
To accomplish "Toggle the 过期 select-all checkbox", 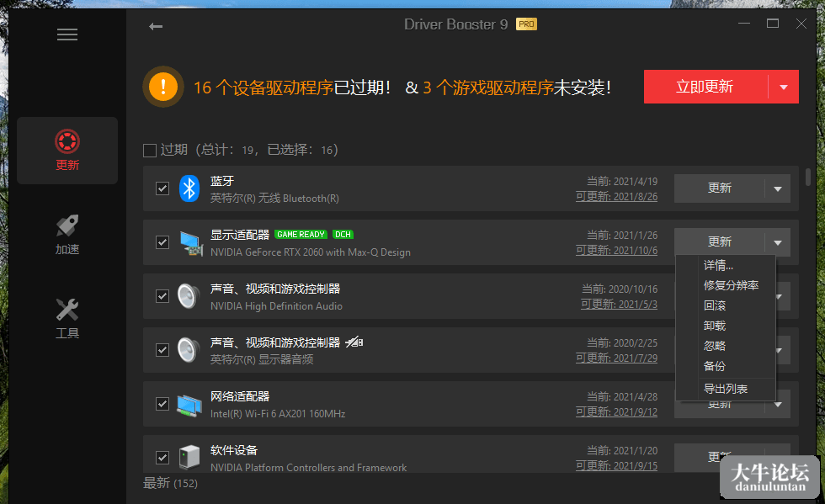I will click(x=150, y=151).
